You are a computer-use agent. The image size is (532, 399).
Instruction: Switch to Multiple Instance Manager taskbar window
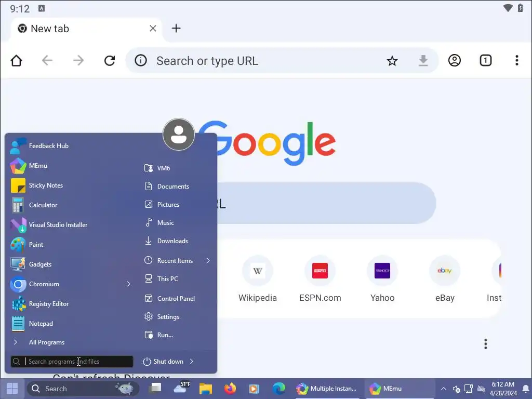(326, 389)
